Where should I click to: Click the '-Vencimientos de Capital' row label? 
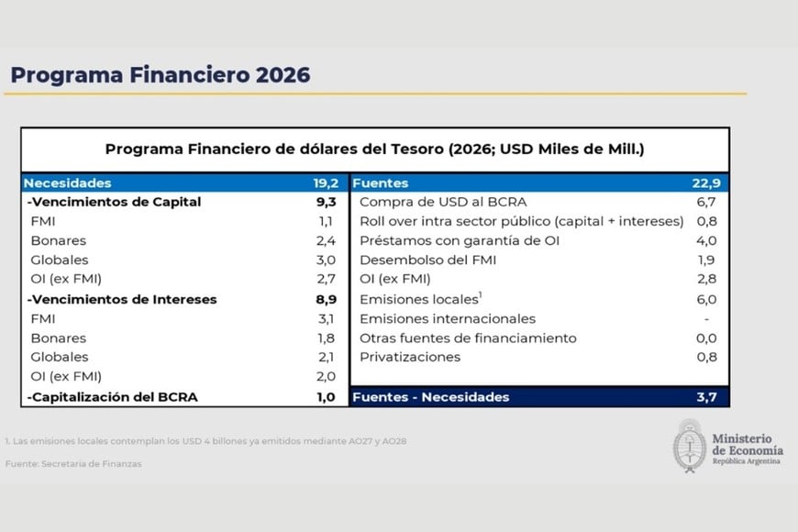point(114,202)
